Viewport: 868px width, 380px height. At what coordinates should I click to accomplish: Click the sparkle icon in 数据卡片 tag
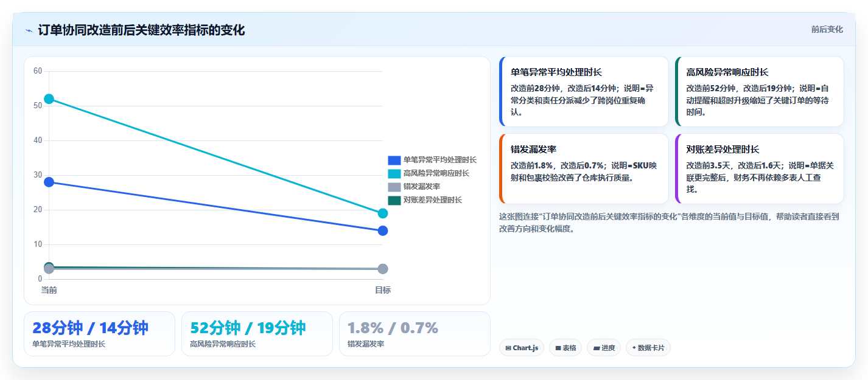click(634, 348)
